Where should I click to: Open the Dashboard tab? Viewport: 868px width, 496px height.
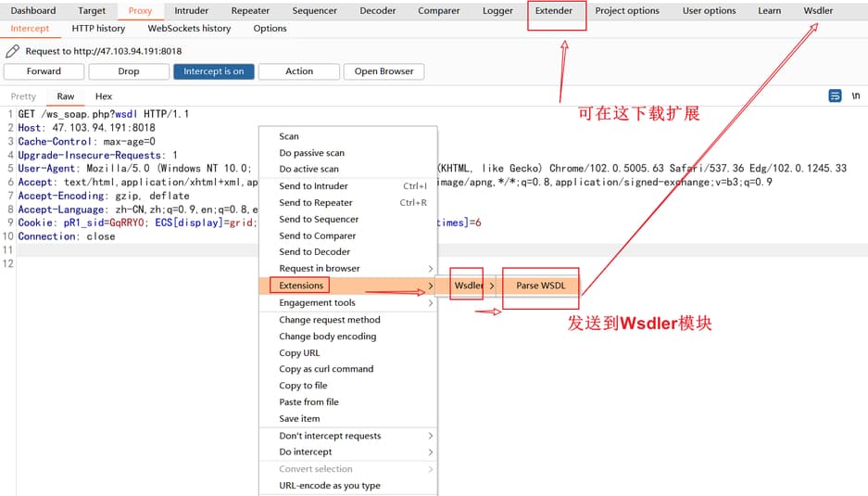coord(33,10)
